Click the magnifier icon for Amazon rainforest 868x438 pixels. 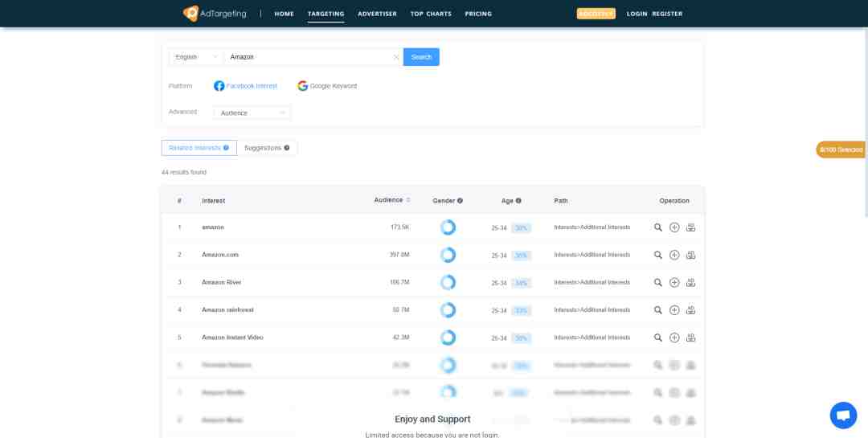[657, 310]
